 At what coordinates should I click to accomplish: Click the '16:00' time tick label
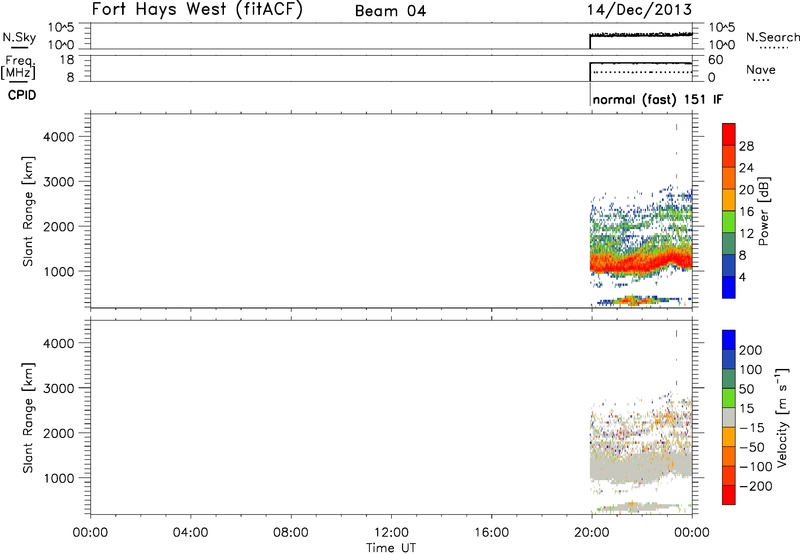point(491,533)
